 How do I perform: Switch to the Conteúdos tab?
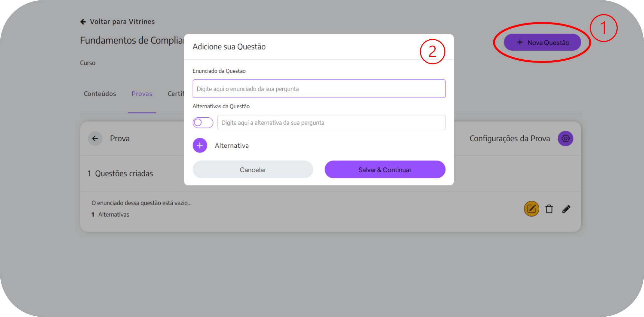[x=100, y=94]
